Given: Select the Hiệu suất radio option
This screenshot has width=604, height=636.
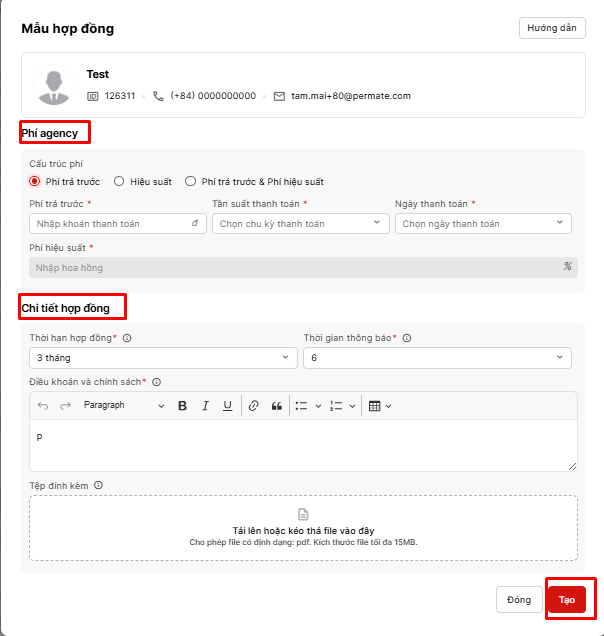Looking at the screenshot, I should tap(119, 182).
